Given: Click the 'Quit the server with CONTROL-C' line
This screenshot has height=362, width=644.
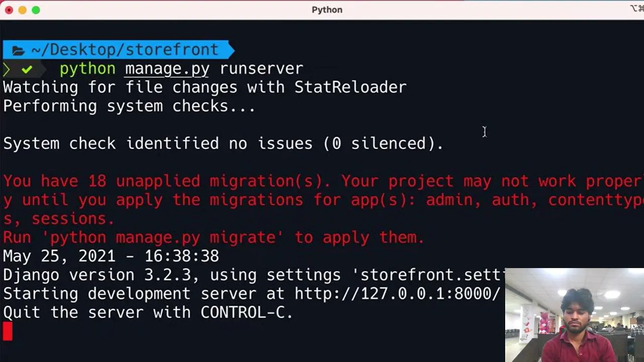Looking at the screenshot, I should pyautogui.click(x=148, y=312).
